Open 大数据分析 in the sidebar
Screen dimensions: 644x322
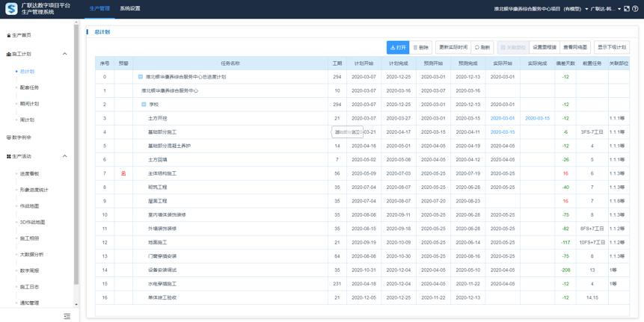31,254
